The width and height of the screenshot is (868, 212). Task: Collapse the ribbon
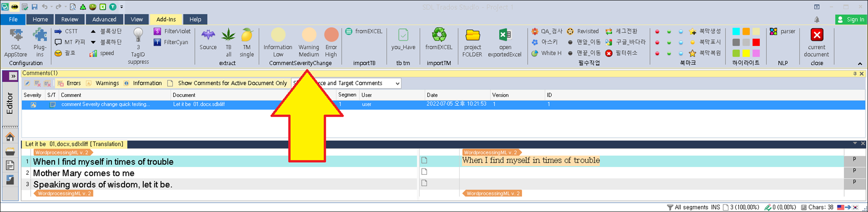[x=860, y=64]
